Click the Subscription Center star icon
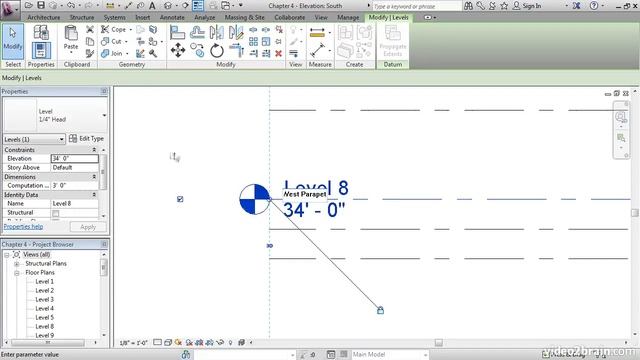The height and width of the screenshot is (360, 640). pos(504,6)
